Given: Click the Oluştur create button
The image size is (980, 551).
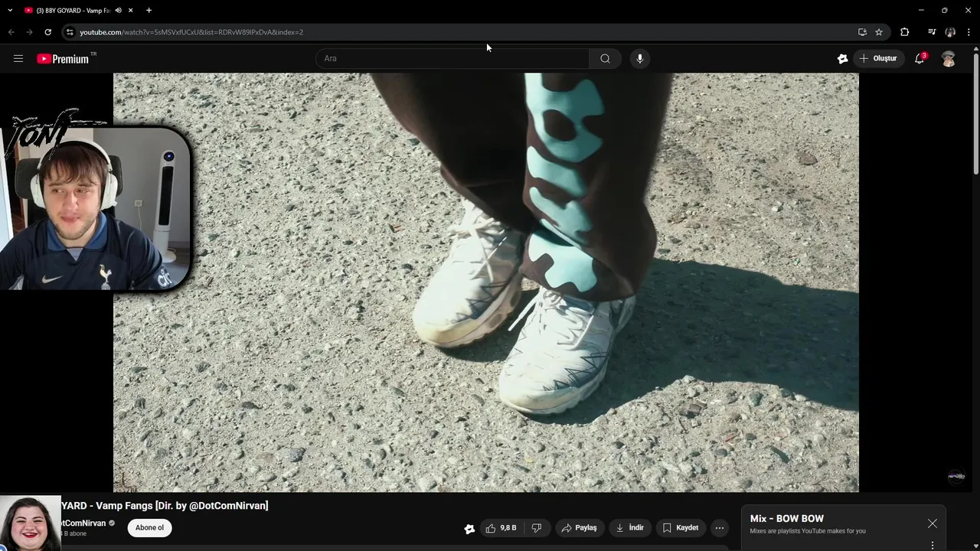Looking at the screenshot, I should coord(877,58).
